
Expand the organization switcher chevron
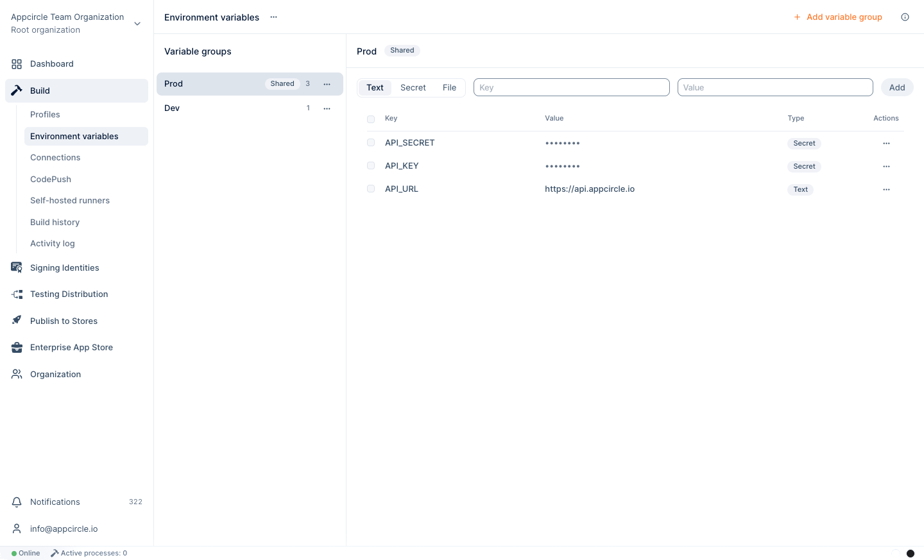(x=137, y=24)
